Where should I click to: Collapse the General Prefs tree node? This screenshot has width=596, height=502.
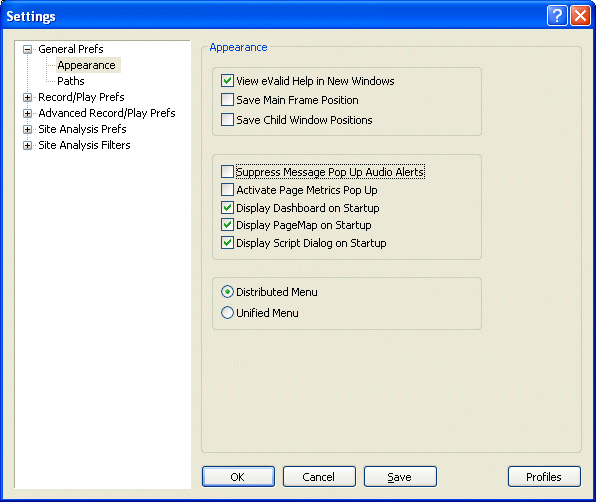[x=27, y=49]
